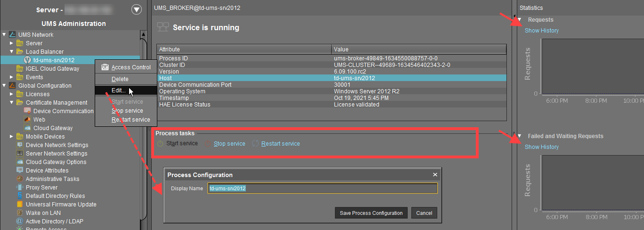The image size is (644, 230).
Task: Click the Display Name text field
Action: [322, 189]
